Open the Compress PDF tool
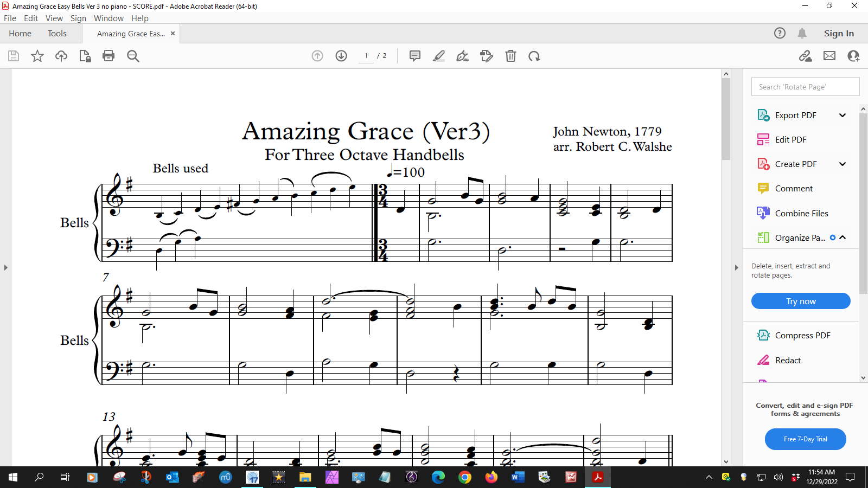Screen dimensions: 868x488 tap(793, 335)
